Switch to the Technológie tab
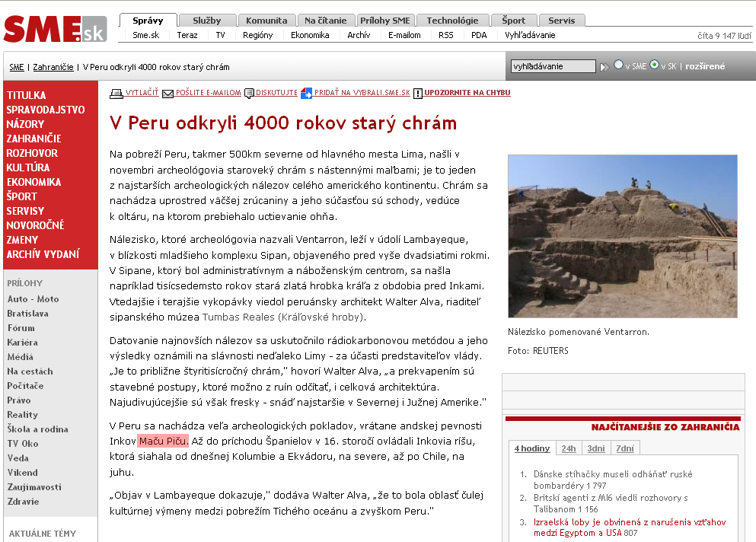This screenshot has width=756, height=542. [x=452, y=21]
